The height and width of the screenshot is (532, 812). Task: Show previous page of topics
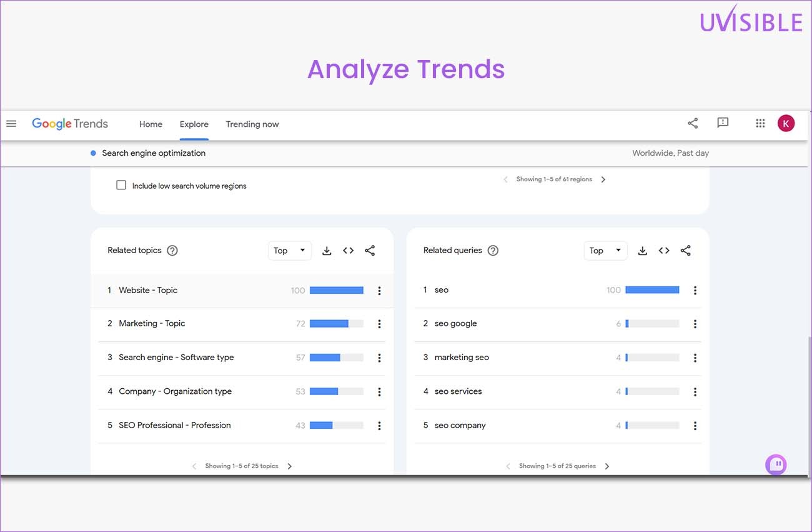coord(194,466)
